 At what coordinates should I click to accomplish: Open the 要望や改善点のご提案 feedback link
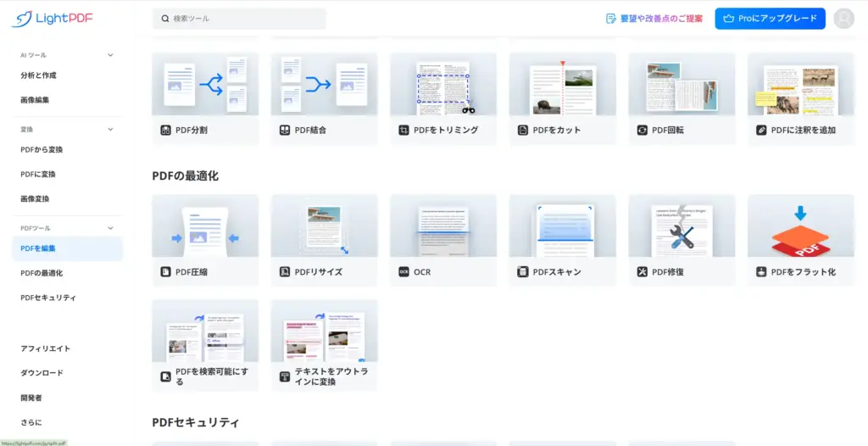tap(654, 19)
